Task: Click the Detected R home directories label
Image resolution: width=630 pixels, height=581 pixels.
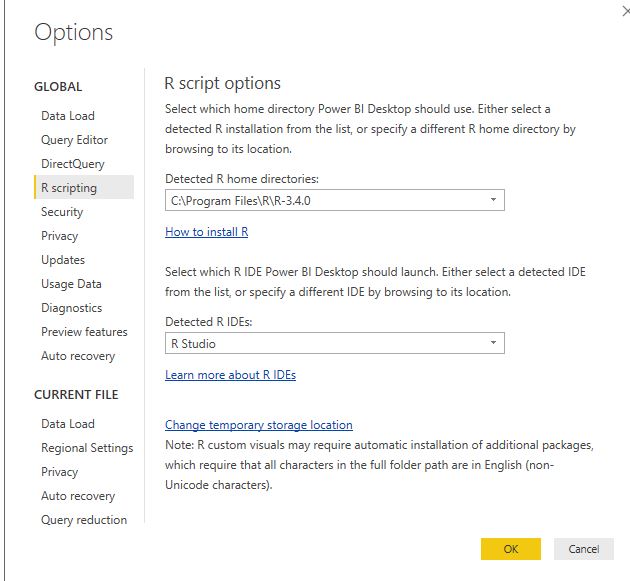Action: tap(242, 179)
